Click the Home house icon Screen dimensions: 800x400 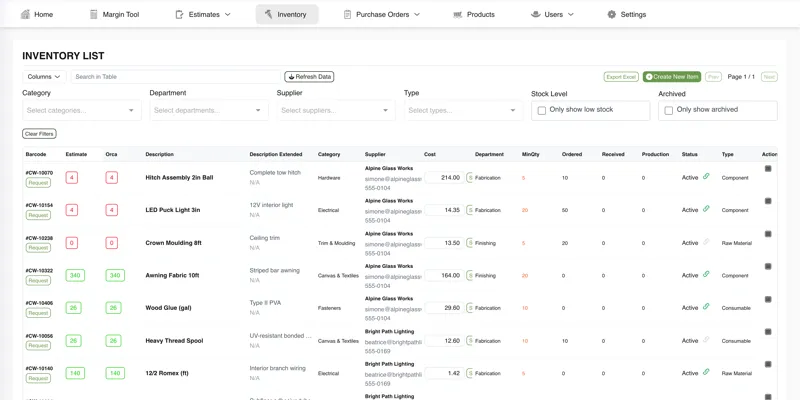pos(25,14)
